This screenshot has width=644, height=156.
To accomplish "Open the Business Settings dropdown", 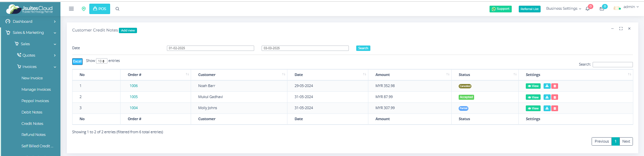I will (x=563, y=9).
